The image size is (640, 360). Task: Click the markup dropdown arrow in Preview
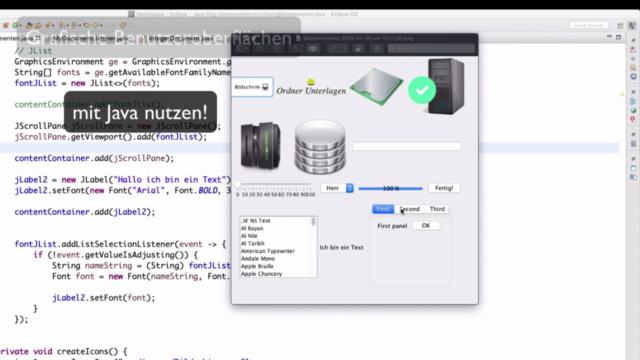pos(345,49)
